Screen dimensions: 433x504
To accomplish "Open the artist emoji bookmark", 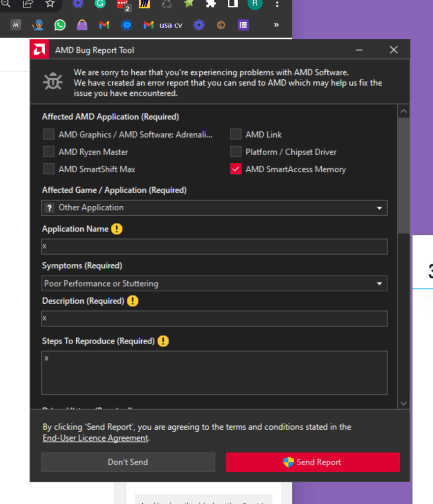I will point(38,25).
